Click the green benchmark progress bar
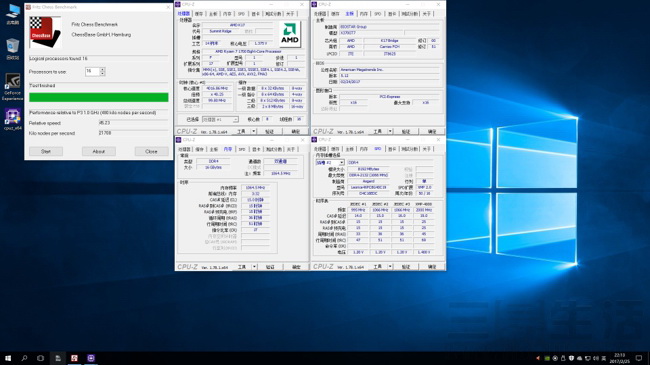This screenshot has height=365, width=650. [x=99, y=97]
